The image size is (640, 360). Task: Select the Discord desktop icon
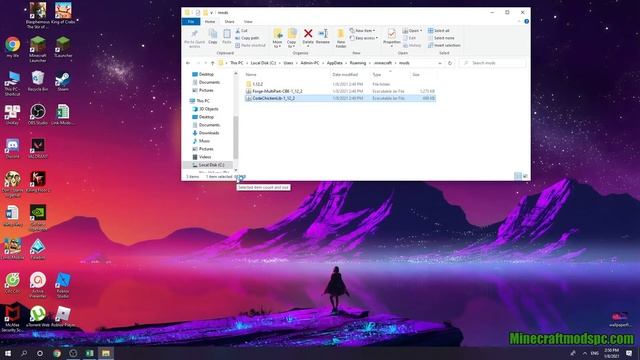[13, 149]
